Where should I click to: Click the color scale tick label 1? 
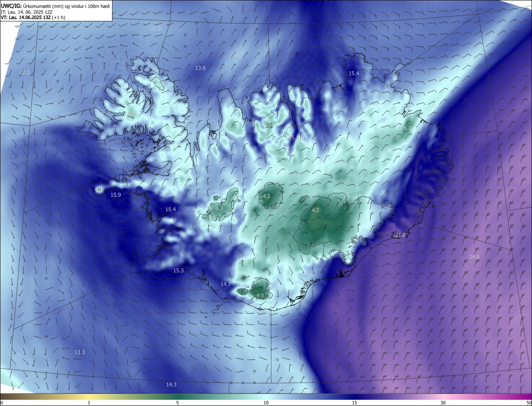pyautogui.click(x=89, y=403)
